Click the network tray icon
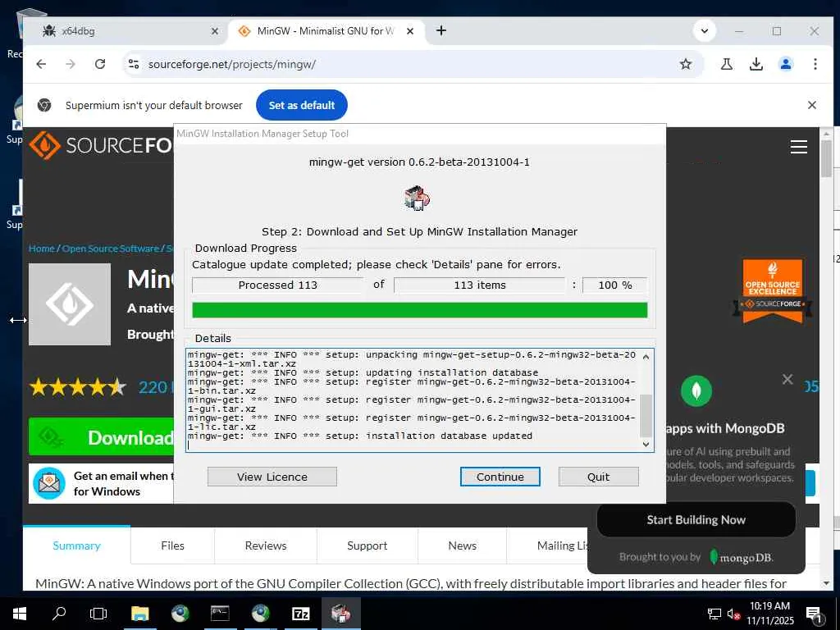This screenshot has width=840, height=630. point(714,614)
